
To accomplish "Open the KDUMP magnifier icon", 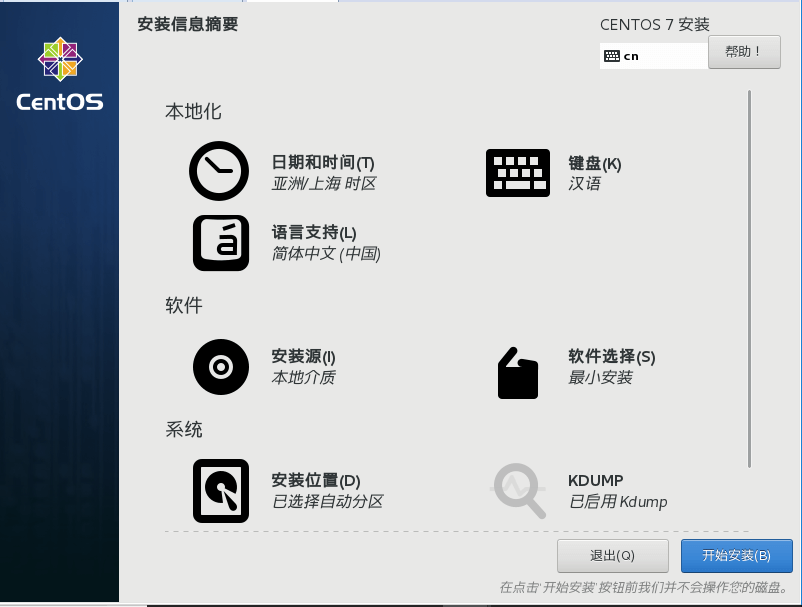I will pyautogui.click(x=520, y=490).
